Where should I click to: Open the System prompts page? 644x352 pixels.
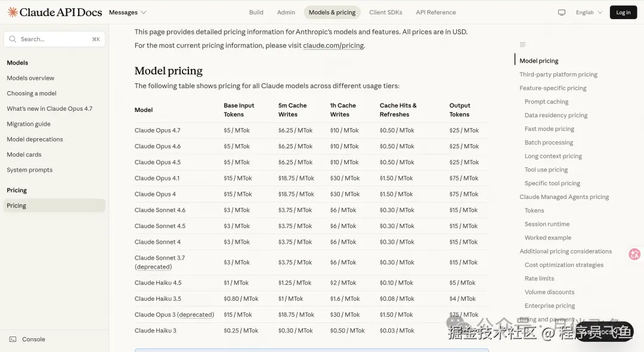30,170
